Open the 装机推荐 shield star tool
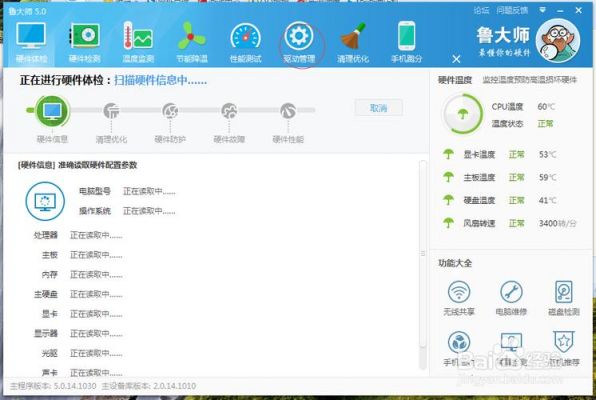The height and width of the screenshot is (400, 596). [564, 348]
